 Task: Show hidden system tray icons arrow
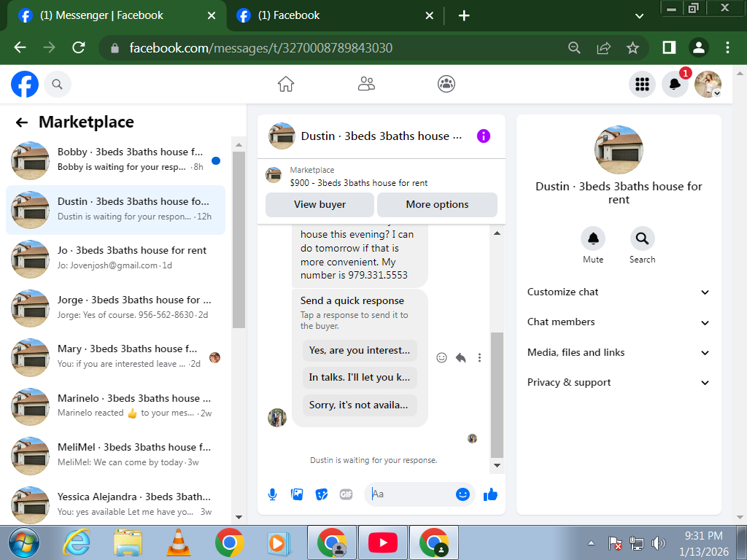pyautogui.click(x=591, y=542)
